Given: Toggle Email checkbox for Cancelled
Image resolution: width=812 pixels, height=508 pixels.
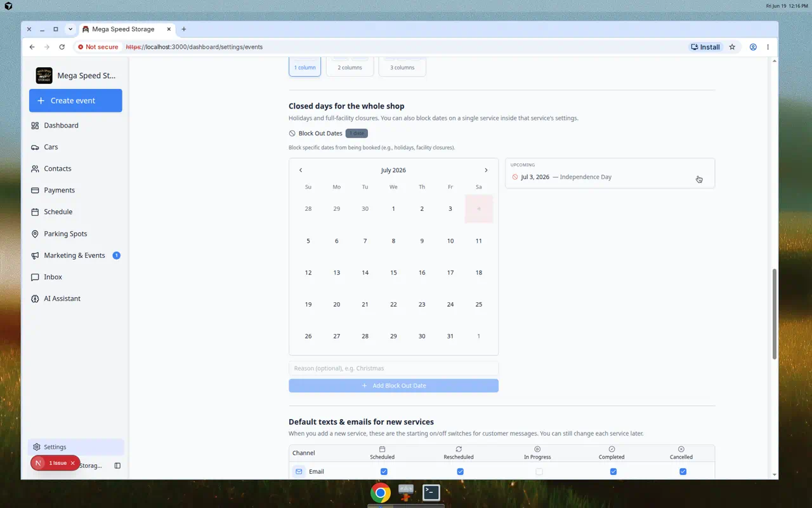Looking at the screenshot, I should pos(683,472).
